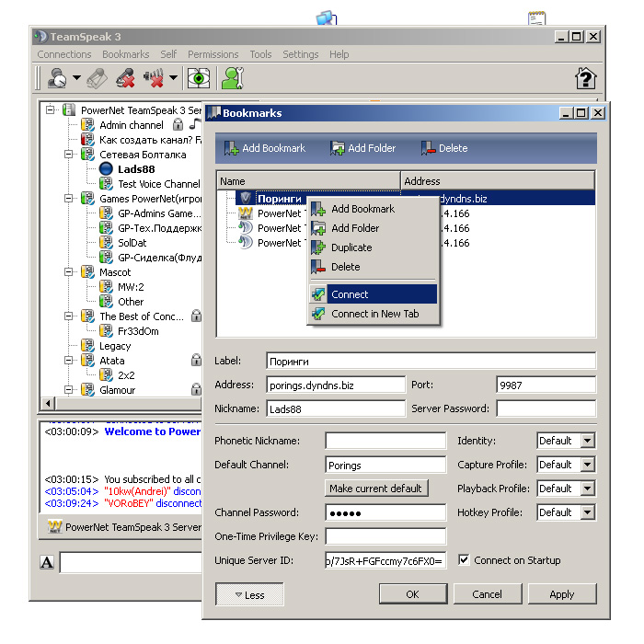Choose Connect from the context menu

pos(373,294)
